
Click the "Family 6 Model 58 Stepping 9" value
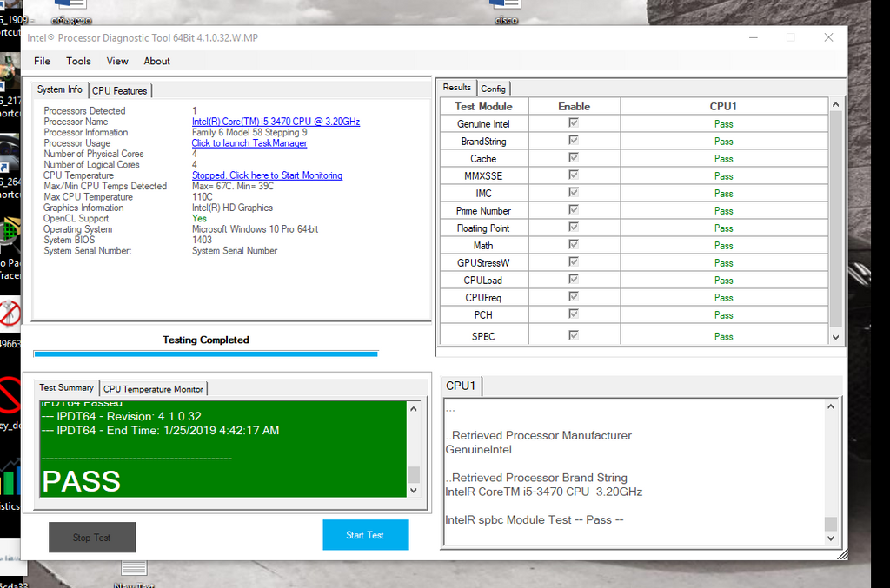[x=249, y=132]
